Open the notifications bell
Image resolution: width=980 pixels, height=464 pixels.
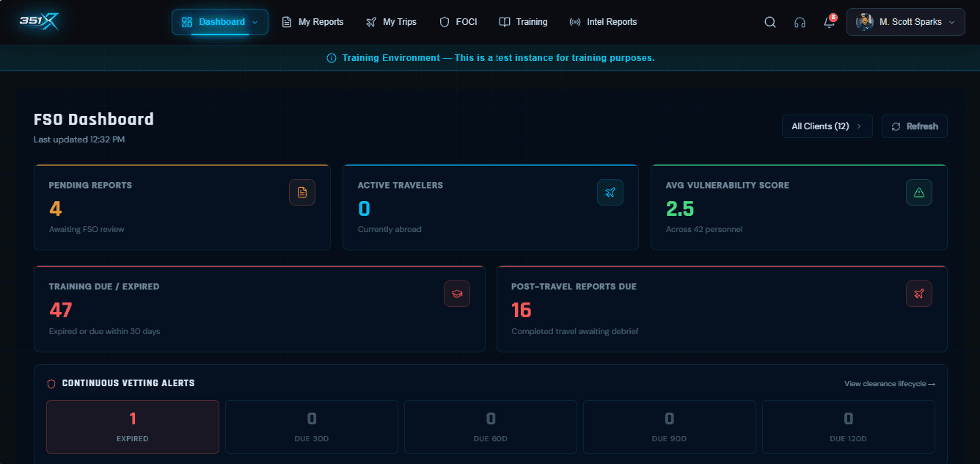(x=829, y=22)
